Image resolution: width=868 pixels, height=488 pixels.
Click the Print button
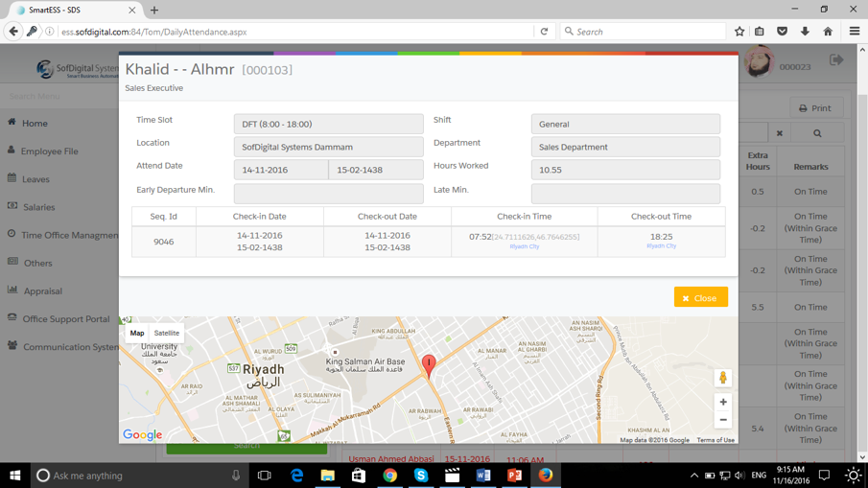(815, 108)
